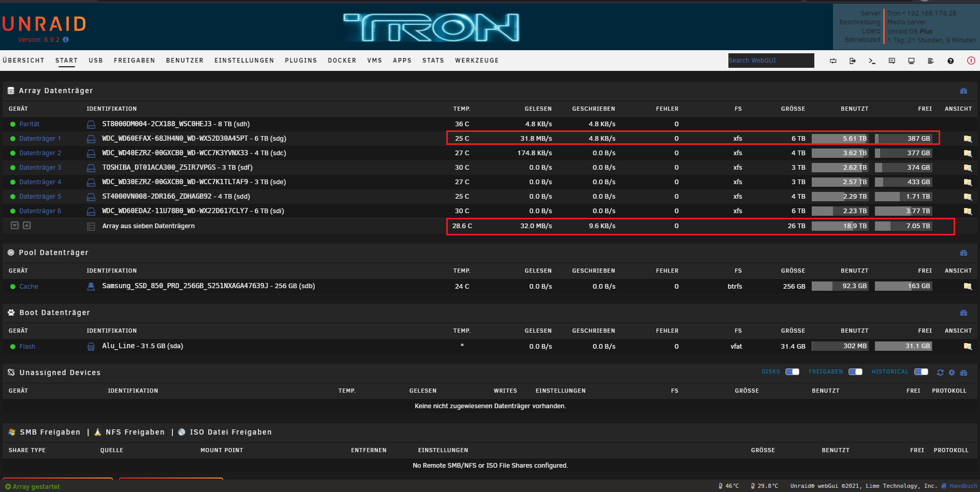
Task: Open the system log lines icon
Action: point(931,61)
